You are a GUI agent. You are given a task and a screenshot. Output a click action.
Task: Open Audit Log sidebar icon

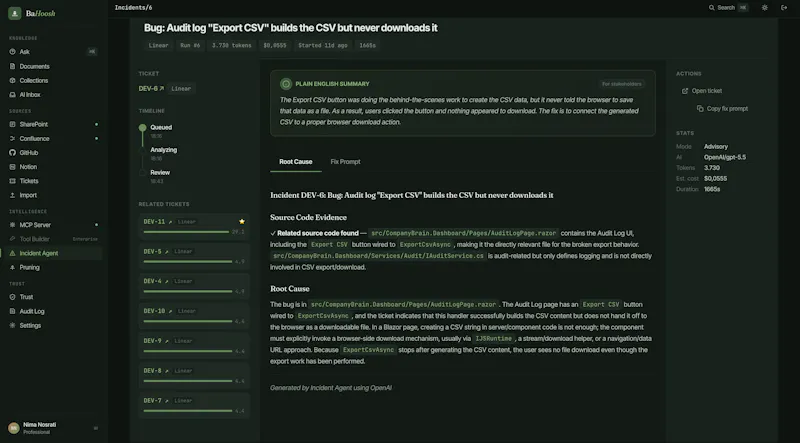pyautogui.click(x=13, y=311)
